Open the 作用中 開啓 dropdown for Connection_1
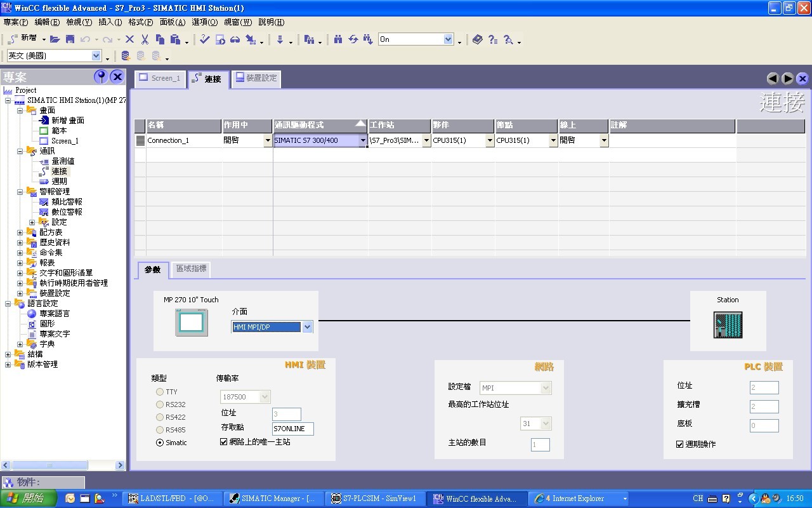Image resolution: width=812 pixels, height=508 pixels. [268, 140]
